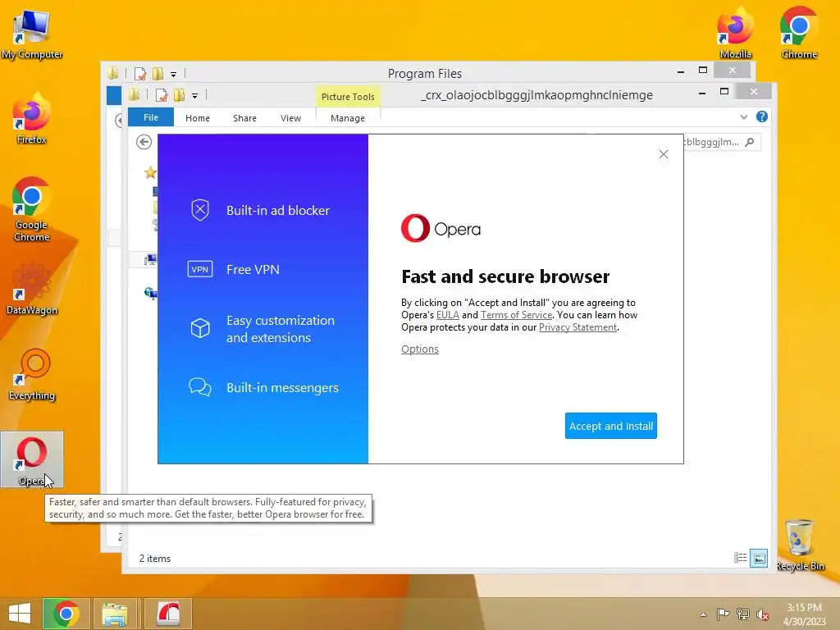Click New folder icon in front window quick access
840x630 pixels.
click(x=179, y=95)
